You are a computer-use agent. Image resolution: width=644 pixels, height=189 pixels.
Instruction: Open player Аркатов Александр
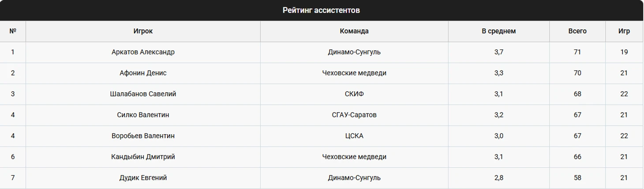tap(143, 52)
